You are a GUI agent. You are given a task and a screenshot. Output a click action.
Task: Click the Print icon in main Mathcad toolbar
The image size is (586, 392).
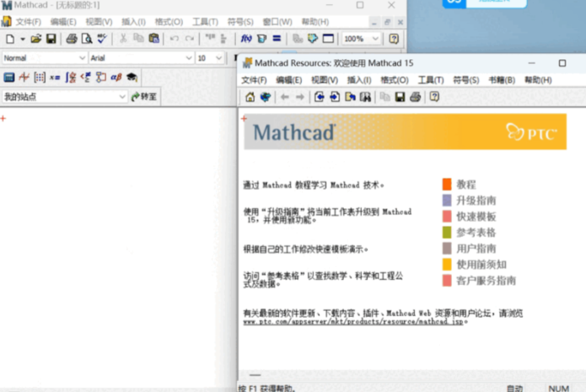click(71, 39)
